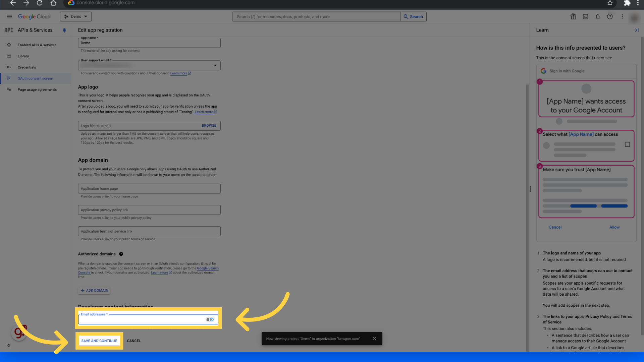Open the three-dot settings menu in header

tap(622, 16)
